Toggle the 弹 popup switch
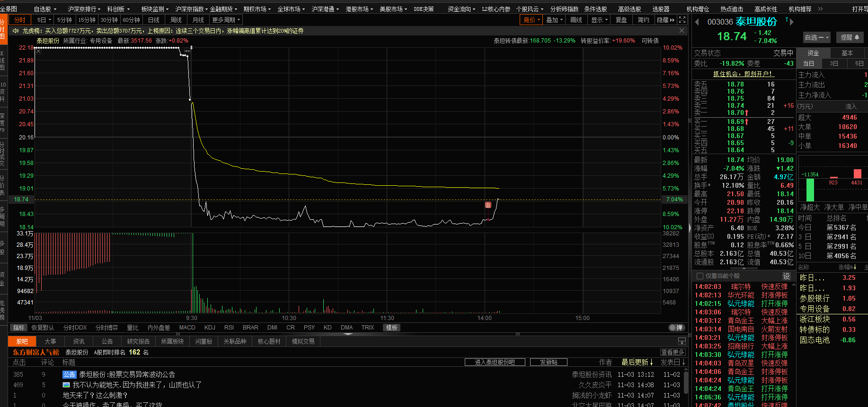The image size is (868, 407). pos(677,328)
